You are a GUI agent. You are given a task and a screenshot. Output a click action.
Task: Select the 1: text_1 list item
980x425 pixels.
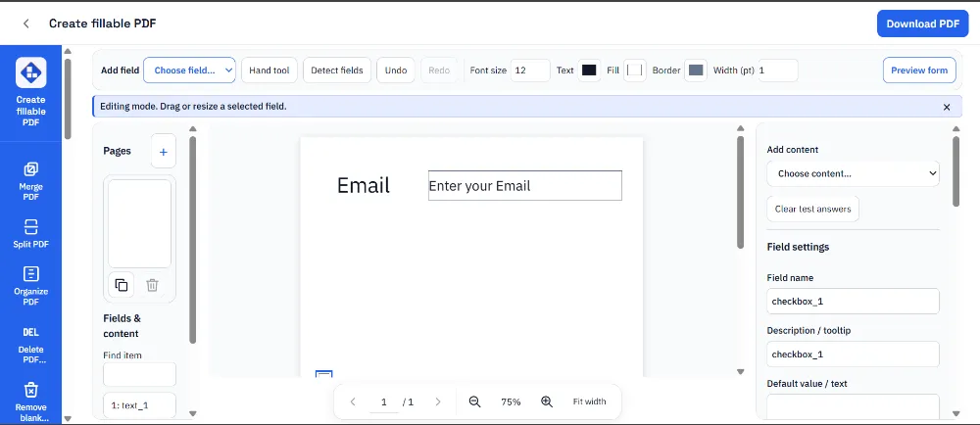[x=139, y=405]
